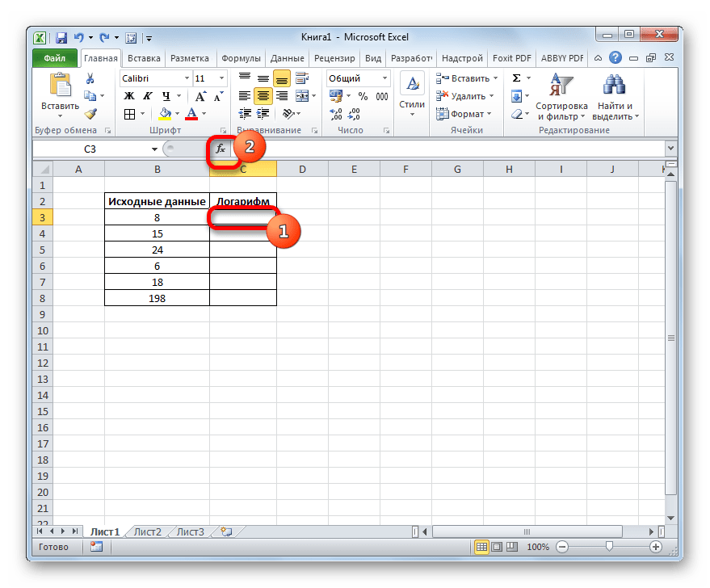710x588 pixels.
Task: Select cell B3 containing 8
Action: pyautogui.click(x=158, y=217)
